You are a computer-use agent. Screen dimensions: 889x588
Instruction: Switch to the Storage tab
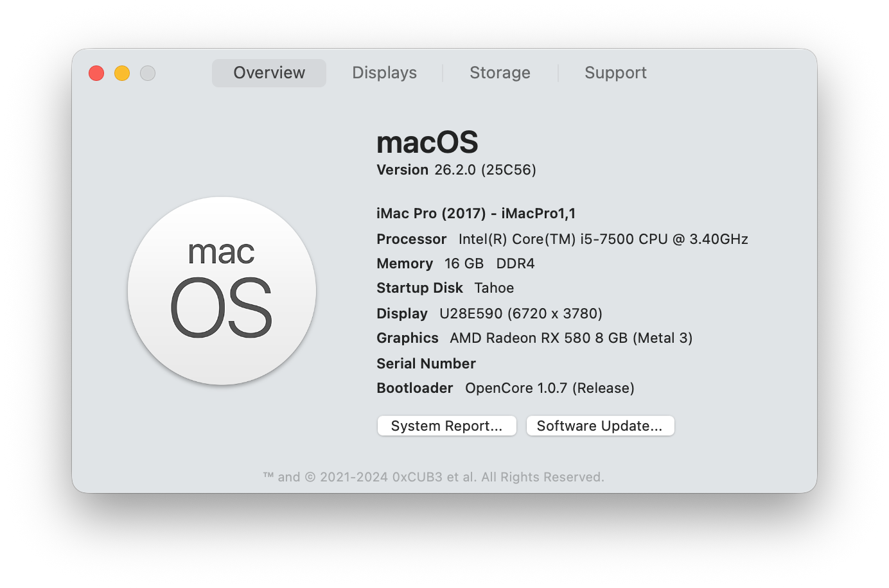(x=500, y=73)
